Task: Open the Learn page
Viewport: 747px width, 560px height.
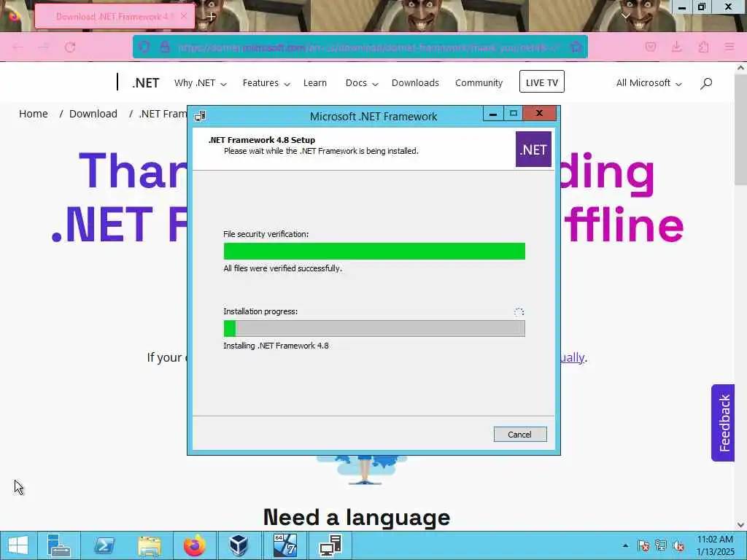Action: click(315, 83)
